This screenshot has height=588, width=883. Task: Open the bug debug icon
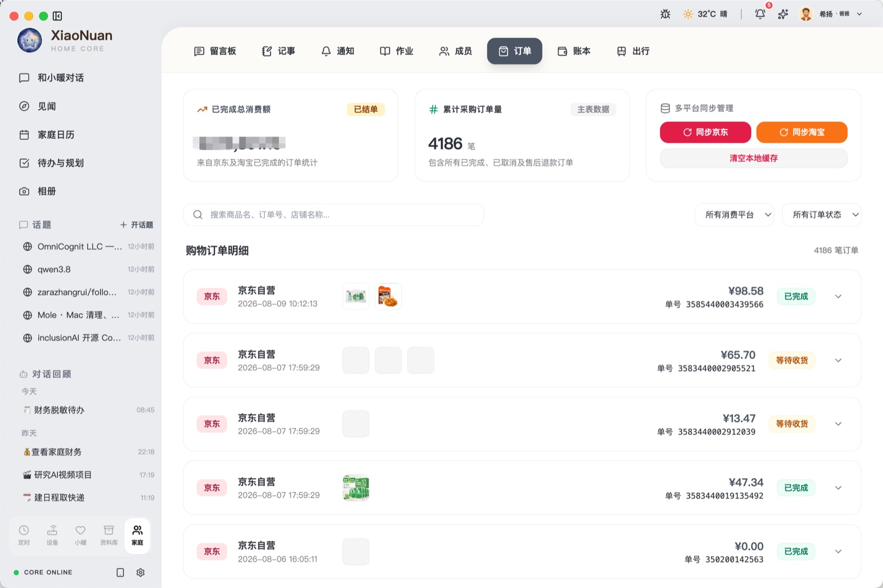(x=666, y=14)
